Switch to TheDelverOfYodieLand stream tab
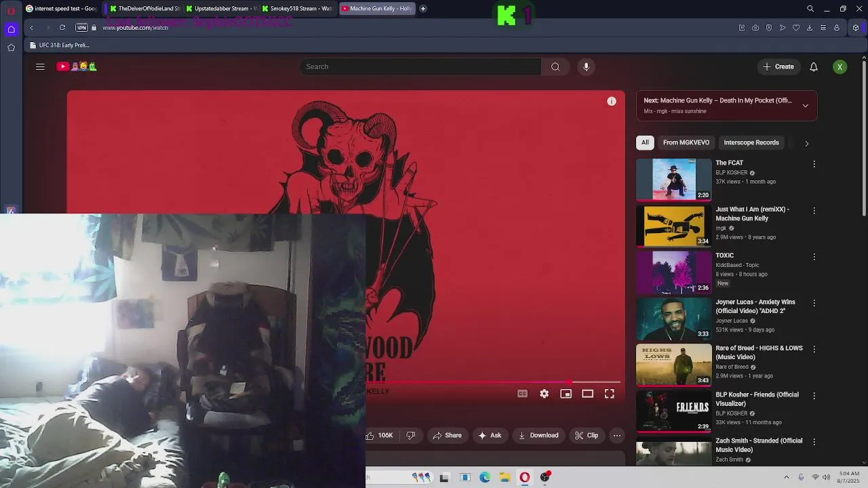The width and height of the screenshot is (868, 488). click(x=144, y=9)
